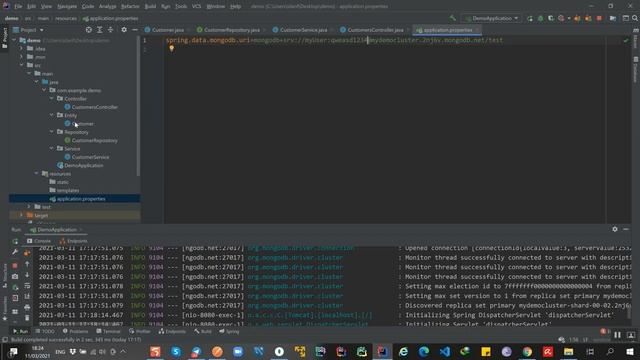This screenshot has width=640, height=360.
Task: Click Expand All icon in Project panel
Action: [100, 30]
